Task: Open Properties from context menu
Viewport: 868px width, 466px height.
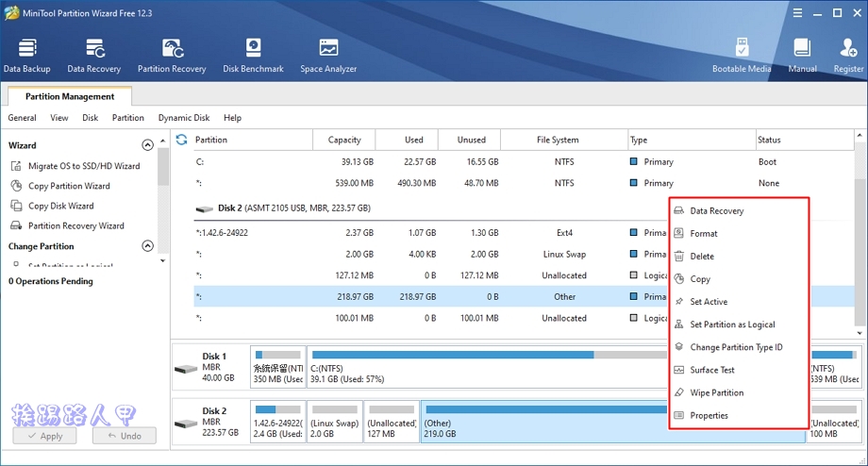Action: pos(739,415)
